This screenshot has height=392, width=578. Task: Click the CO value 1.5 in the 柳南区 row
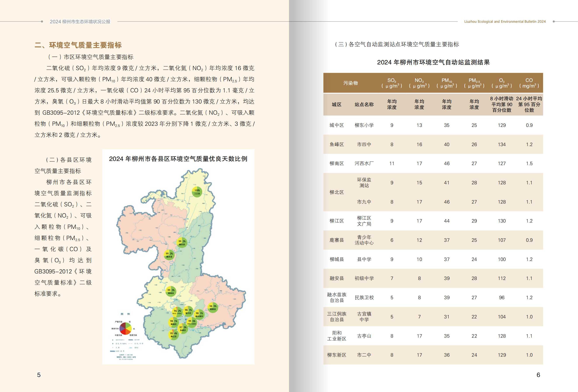pos(529,164)
